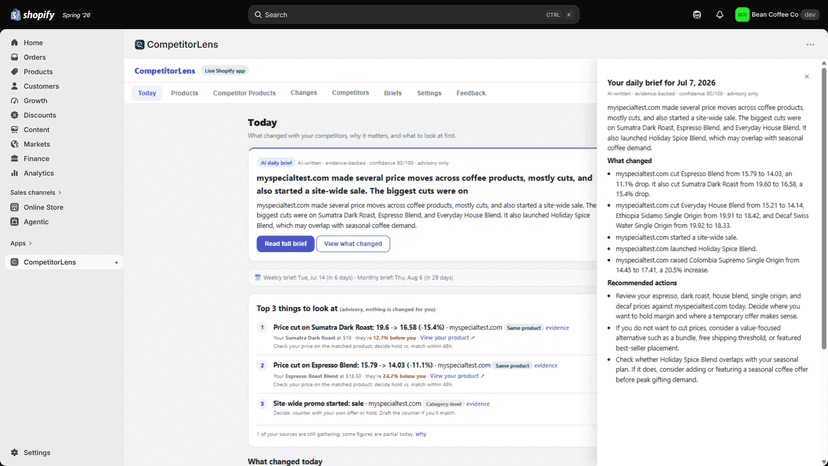The image size is (828, 466).
Task: Click the Shopify logo in the header
Action: 33,15
